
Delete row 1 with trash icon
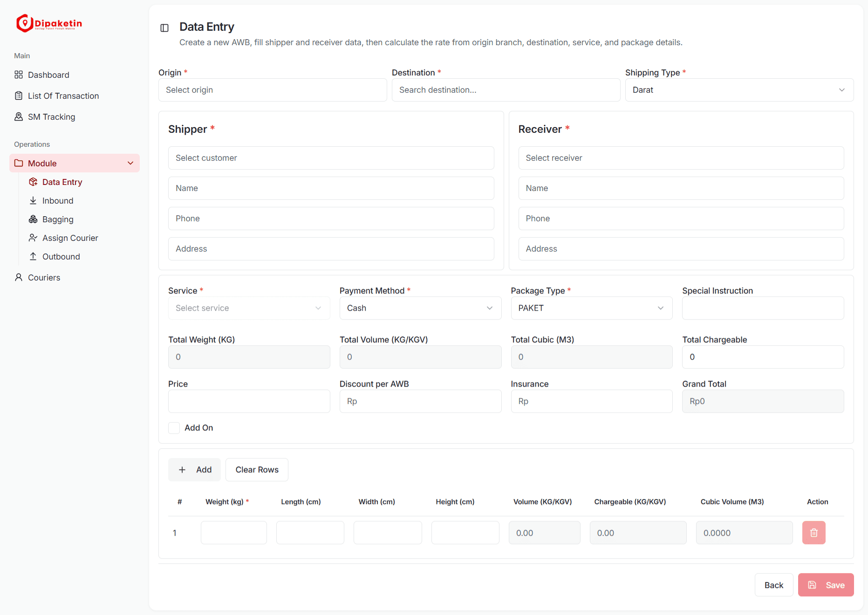814,533
